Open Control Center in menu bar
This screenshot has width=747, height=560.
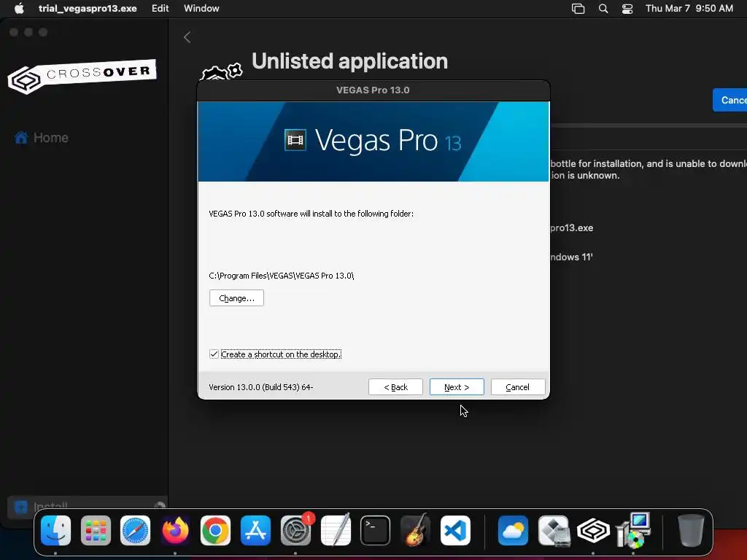point(627,9)
